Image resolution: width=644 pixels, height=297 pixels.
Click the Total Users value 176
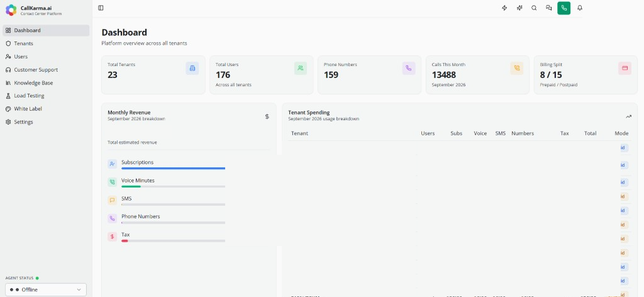223,75
